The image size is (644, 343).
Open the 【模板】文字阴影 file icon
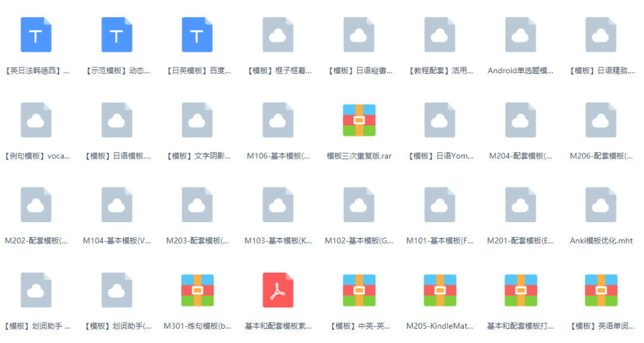tap(197, 120)
